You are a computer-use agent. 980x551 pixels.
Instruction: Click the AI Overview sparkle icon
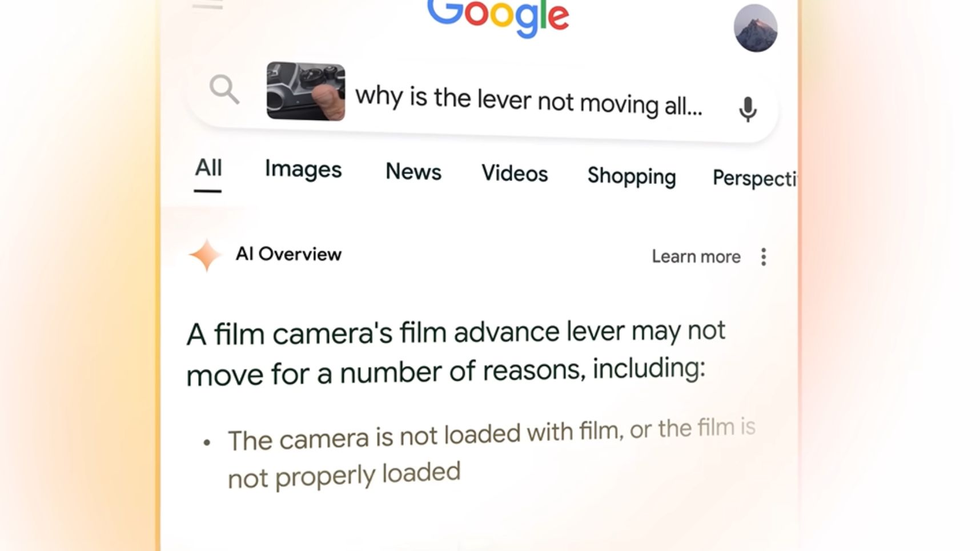[x=205, y=255]
